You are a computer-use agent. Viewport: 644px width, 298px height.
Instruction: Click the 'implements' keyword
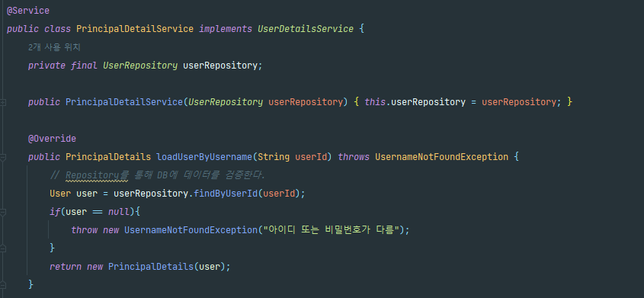click(226, 29)
